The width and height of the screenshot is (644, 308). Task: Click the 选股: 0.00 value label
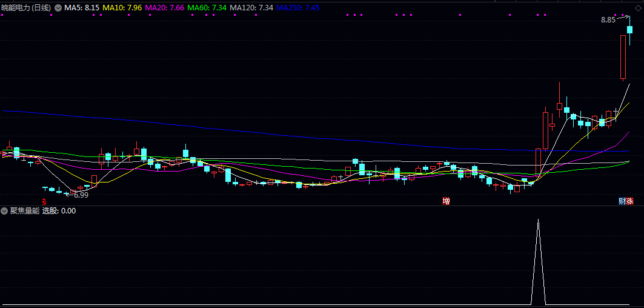click(59, 211)
